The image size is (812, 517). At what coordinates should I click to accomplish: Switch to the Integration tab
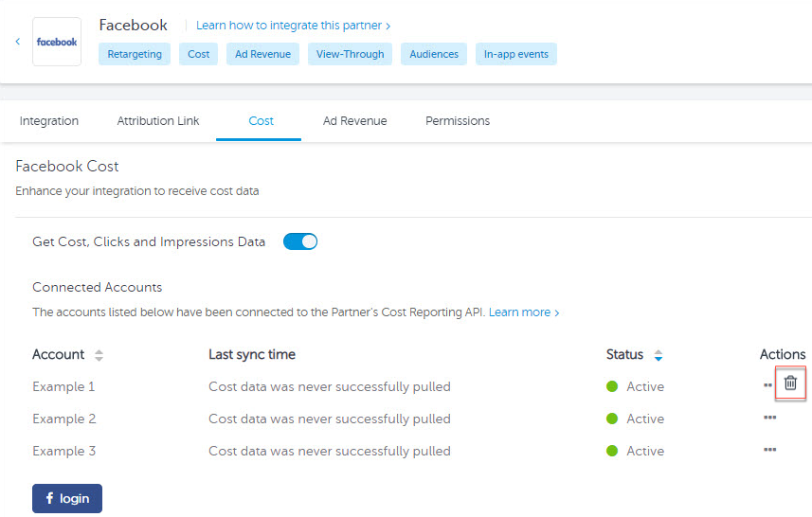(49, 120)
